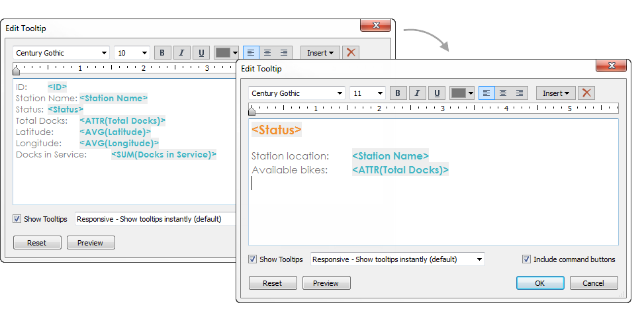The image size is (644, 311).
Task: Open the gray font color swatch in front dialog
Action: [x=462, y=93]
